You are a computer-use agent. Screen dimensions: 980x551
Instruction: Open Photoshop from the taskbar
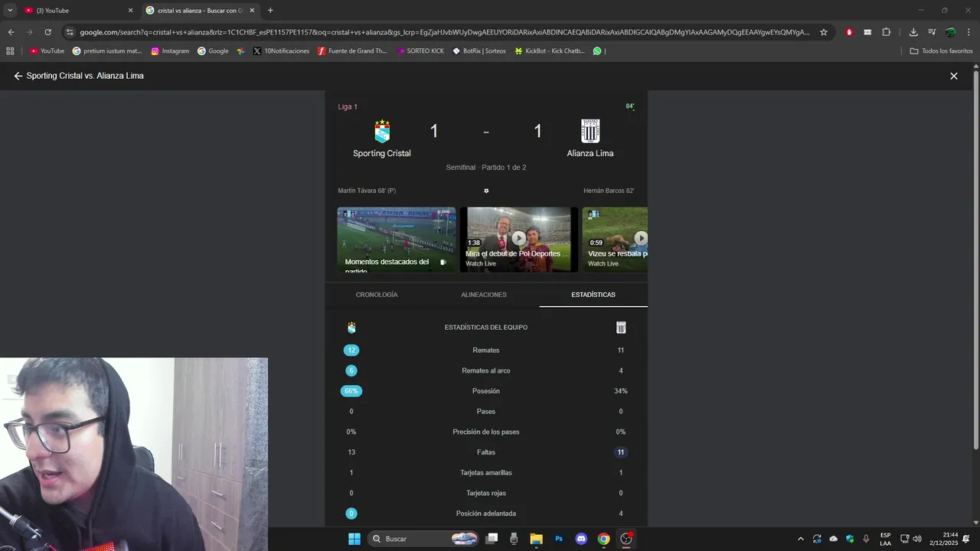(x=559, y=539)
